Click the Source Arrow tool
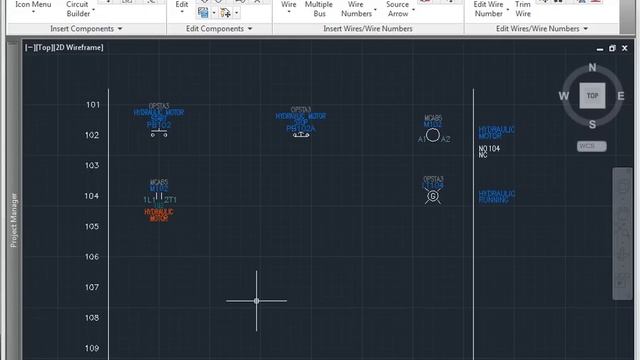640x360 pixels. (x=398, y=9)
